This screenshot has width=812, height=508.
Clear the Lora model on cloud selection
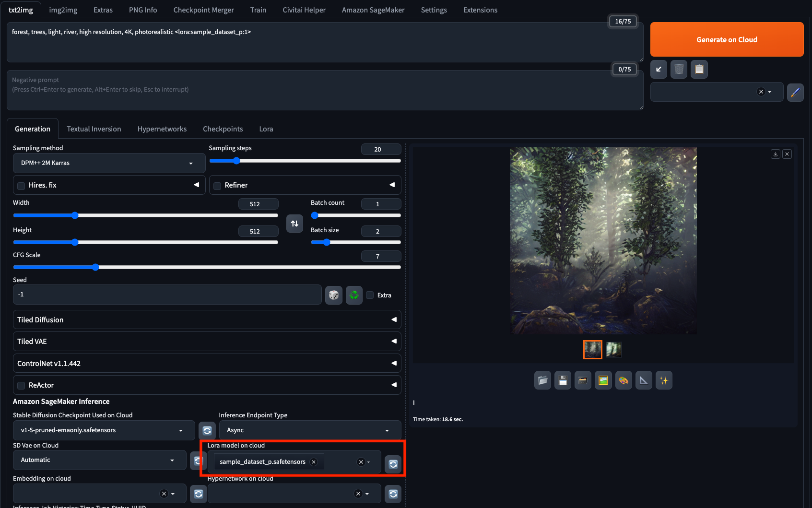pyautogui.click(x=361, y=462)
